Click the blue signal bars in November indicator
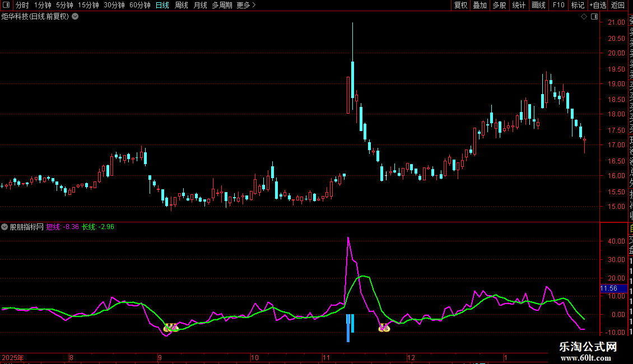This screenshot has width=633, height=364. coord(350,328)
